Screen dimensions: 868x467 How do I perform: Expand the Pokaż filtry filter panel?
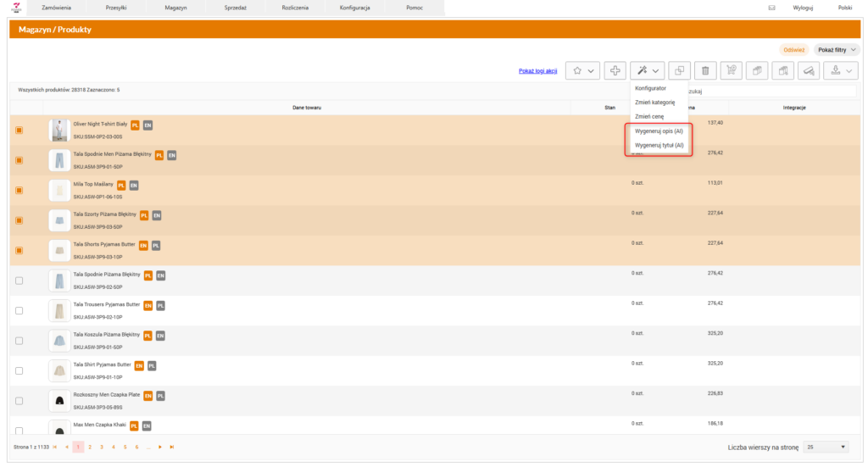[836, 50]
